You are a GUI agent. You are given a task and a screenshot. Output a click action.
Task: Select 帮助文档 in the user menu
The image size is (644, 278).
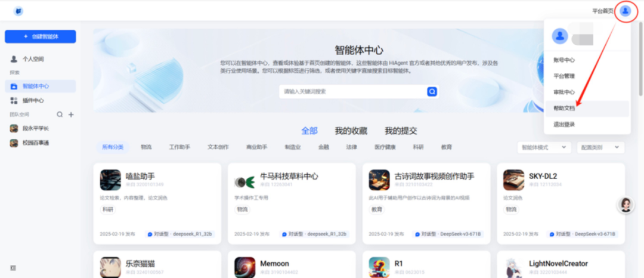click(564, 109)
